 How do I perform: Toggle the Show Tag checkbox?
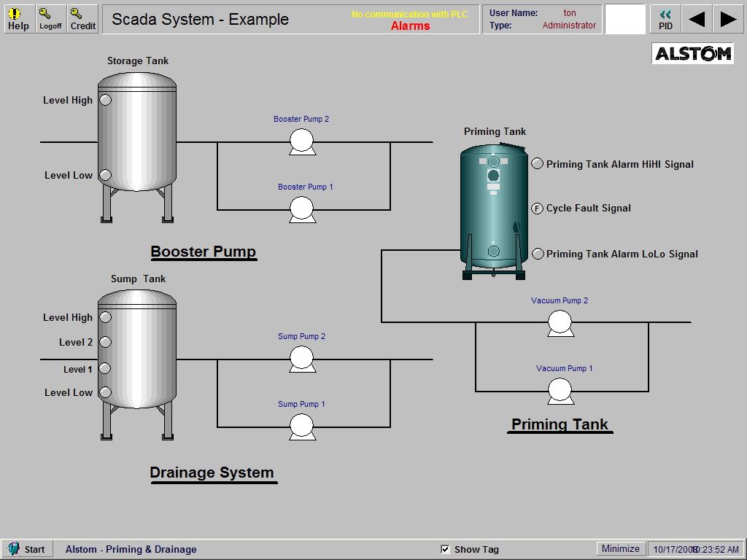(446, 549)
